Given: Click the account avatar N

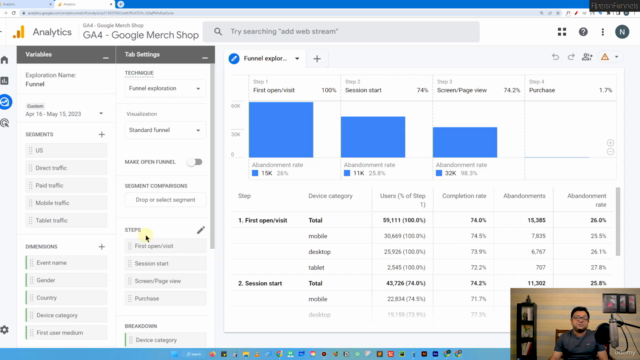Looking at the screenshot, I should pyautogui.click(x=622, y=32).
